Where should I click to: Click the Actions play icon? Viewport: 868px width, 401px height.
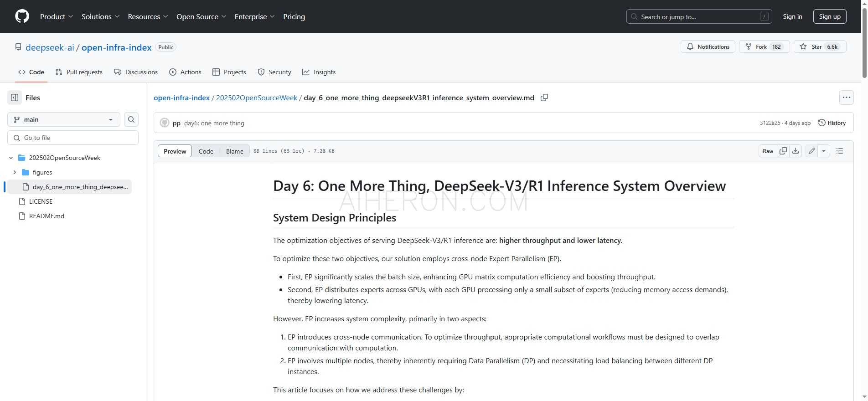point(173,72)
